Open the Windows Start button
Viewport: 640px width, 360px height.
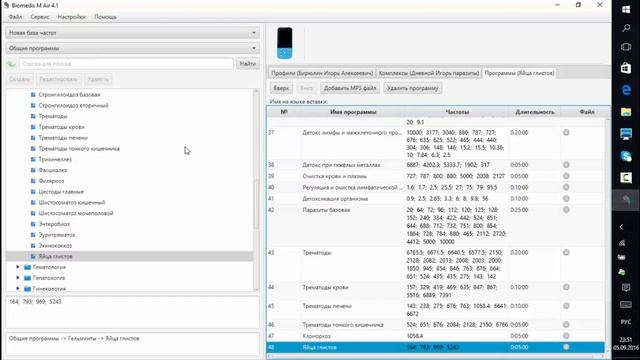point(626,9)
